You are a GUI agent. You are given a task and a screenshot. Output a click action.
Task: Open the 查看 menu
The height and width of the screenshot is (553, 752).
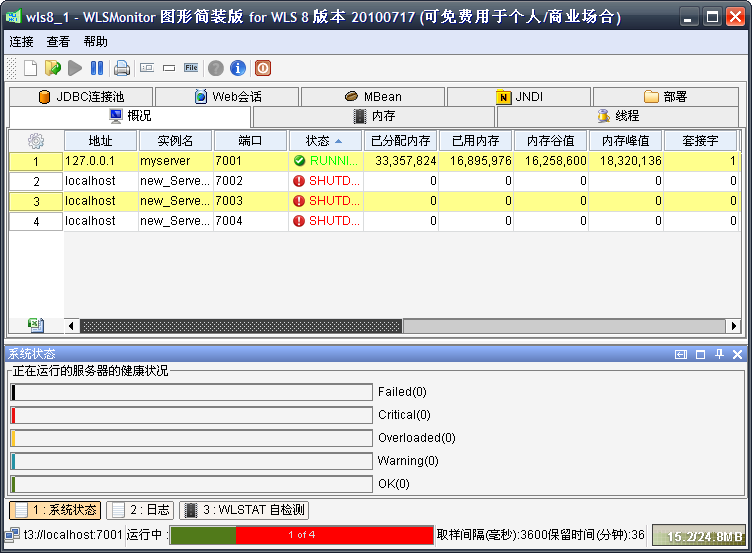click(x=58, y=42)
